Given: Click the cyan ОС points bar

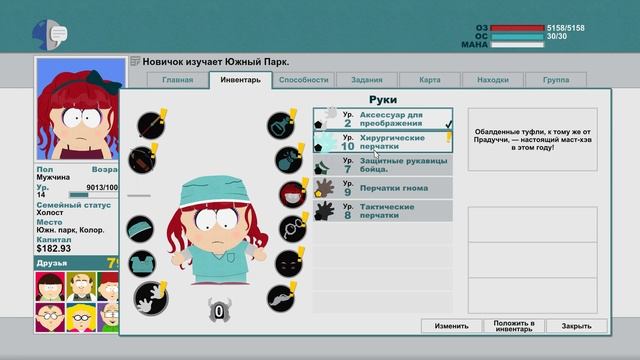Looking at the screenshot, I should coord(517,36).
